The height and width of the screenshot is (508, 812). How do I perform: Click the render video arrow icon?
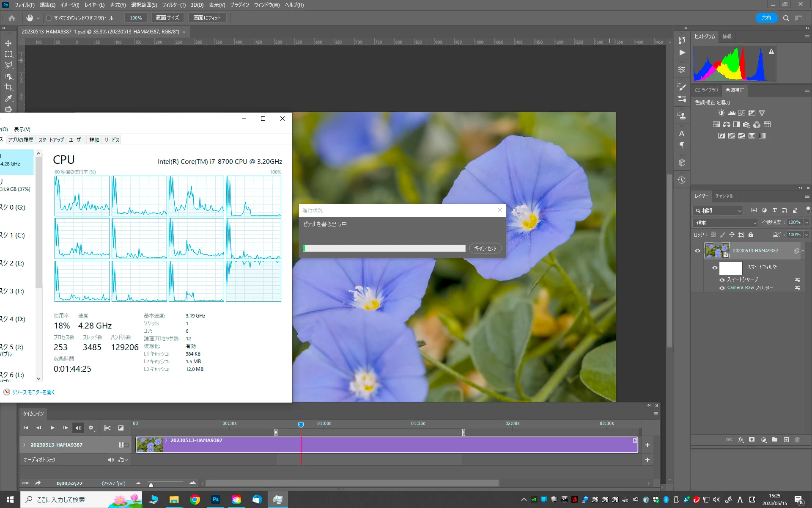pyautogui.click(x=38, y=483)
